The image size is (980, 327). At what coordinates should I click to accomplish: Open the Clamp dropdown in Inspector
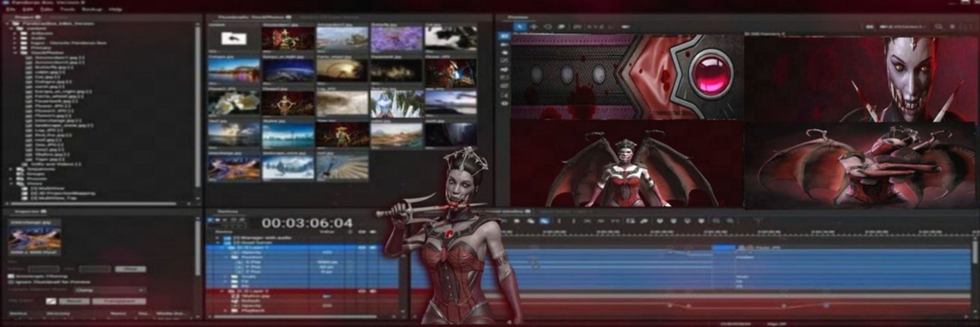[110, 290]
